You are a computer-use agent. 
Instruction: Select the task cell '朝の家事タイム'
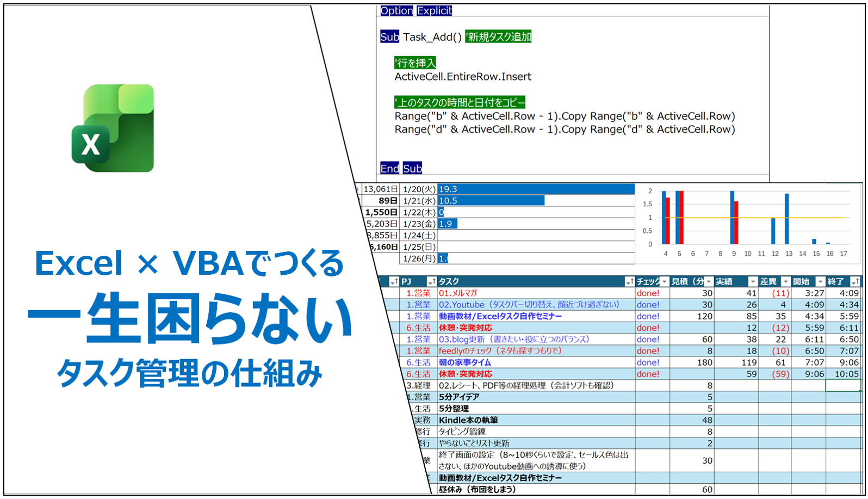point(536,362)
